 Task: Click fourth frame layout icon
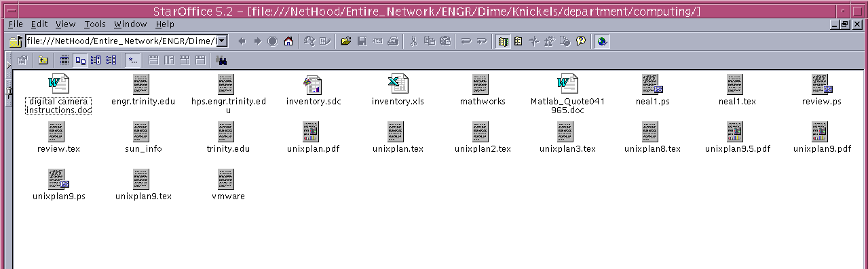tap(200, 60)
